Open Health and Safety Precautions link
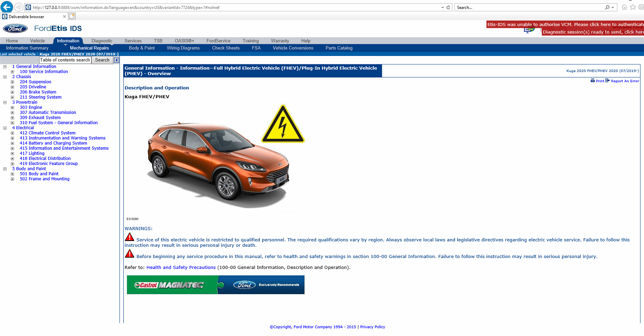Screen dimensions: 644x336 tap(181, 267)
